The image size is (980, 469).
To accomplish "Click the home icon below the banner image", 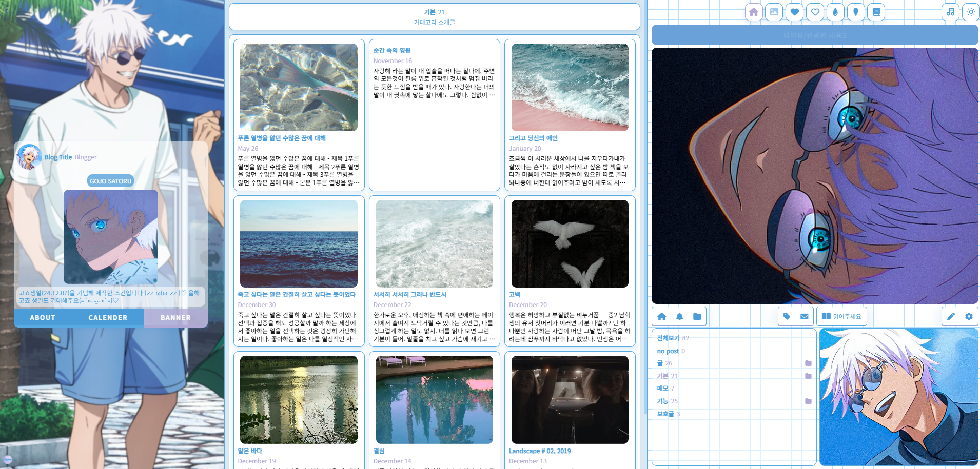I will click(x=662, y=317).
